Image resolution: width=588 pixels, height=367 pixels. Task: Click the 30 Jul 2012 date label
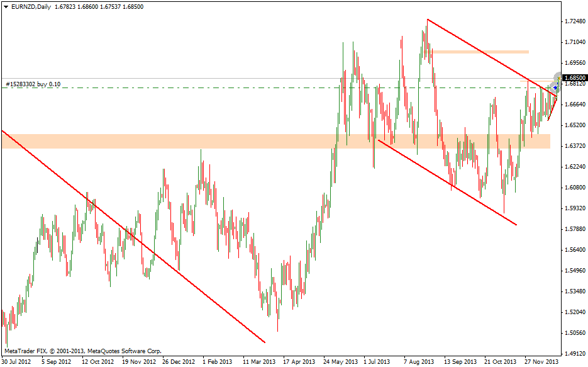coord(16,362)
